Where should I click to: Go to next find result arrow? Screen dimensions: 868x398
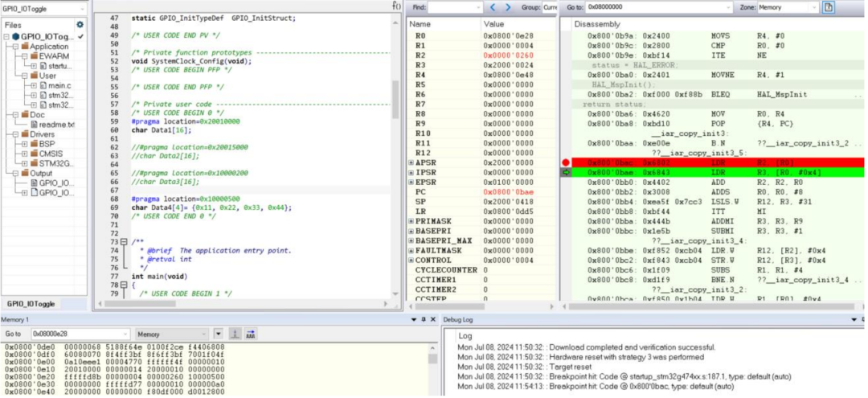coord(508,8)
